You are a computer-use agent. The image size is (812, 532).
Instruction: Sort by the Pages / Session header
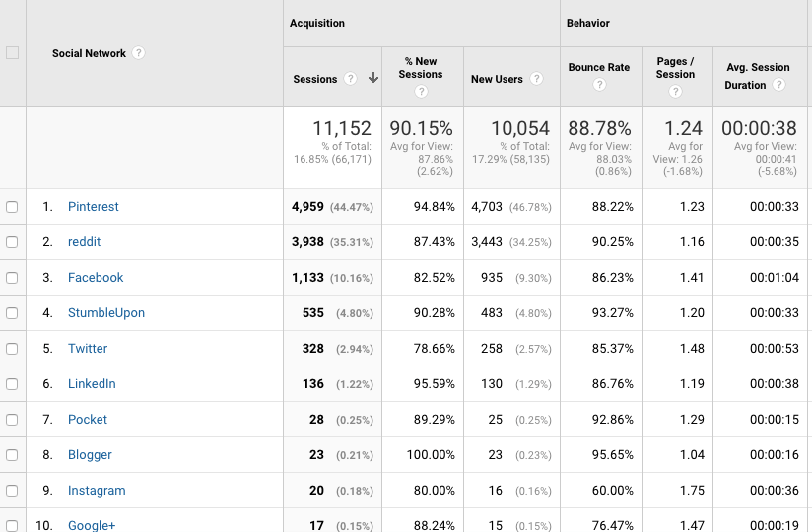point(675,68)
